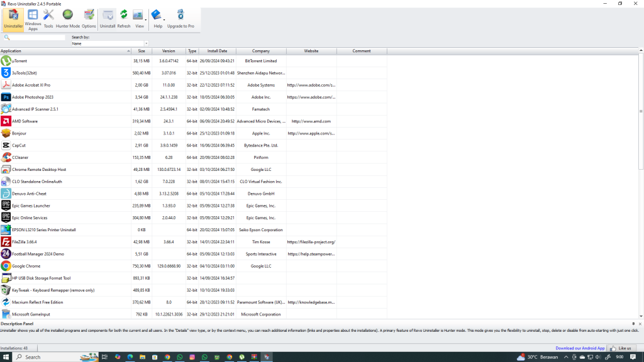Select the Advanced IP Scanner 2.5.1 icon

6,109
